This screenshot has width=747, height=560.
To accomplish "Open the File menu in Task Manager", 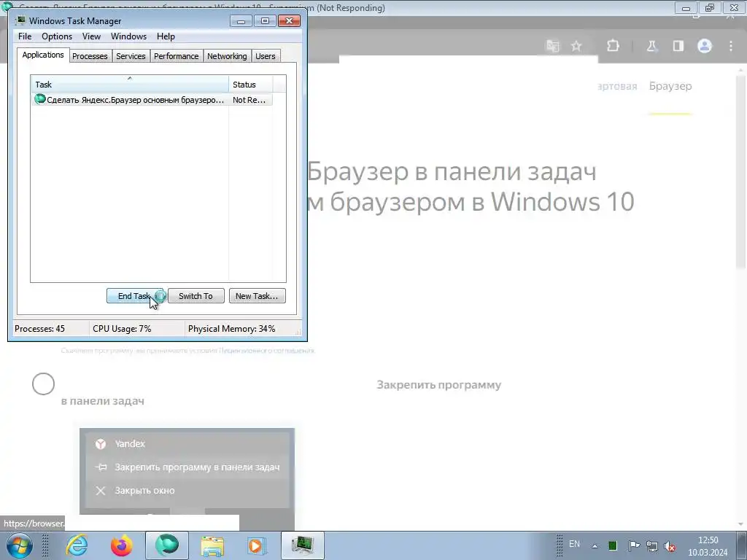I will coord(25,36).
